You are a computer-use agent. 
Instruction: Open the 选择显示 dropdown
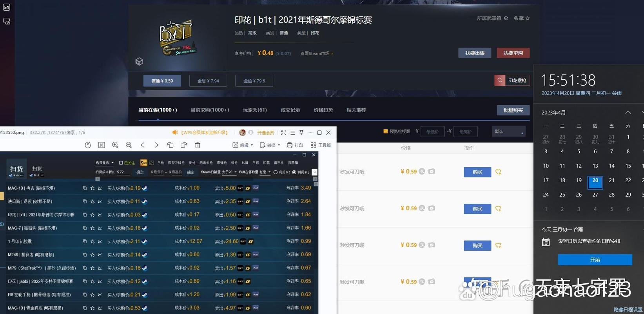point(105,163)
